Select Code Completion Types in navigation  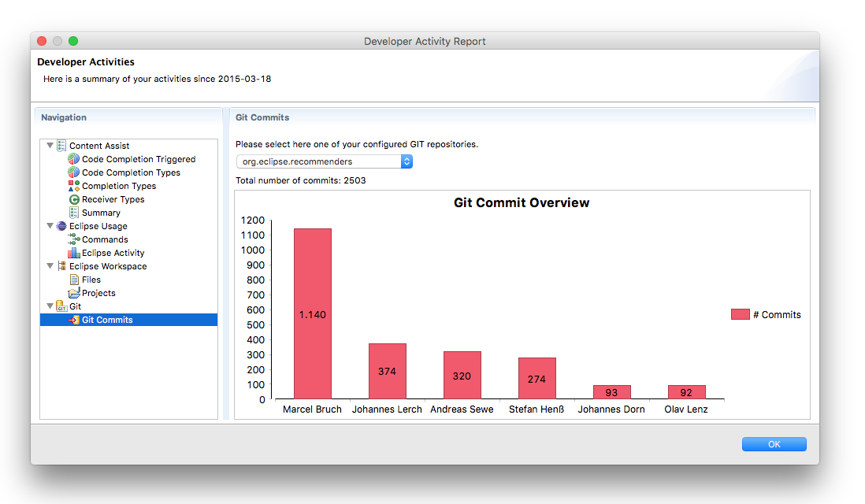click(131, 172)
